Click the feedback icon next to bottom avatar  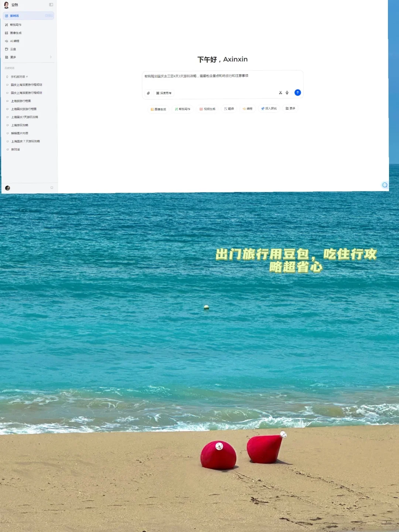click(x=51, y=187)
